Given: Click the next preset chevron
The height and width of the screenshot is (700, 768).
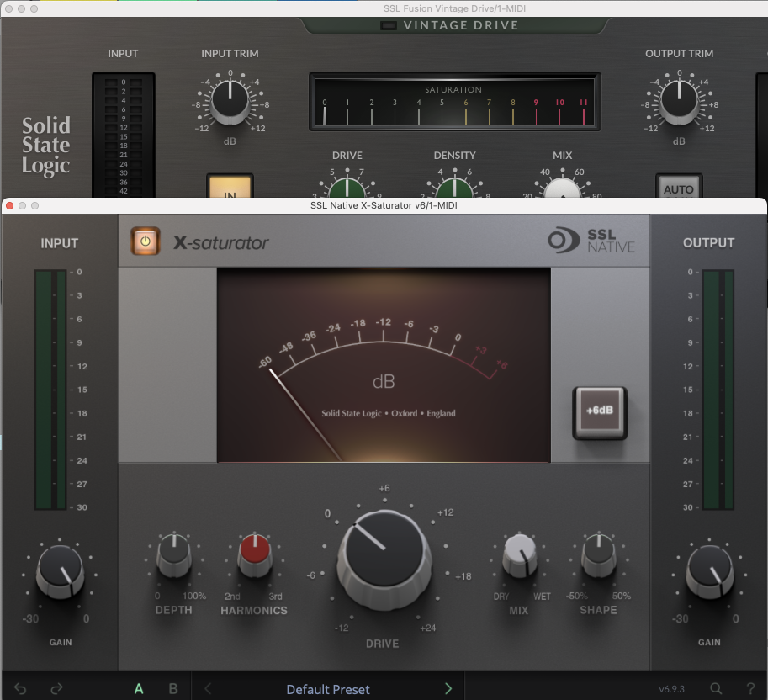Looking at the screenshot, I should (448, 688).
